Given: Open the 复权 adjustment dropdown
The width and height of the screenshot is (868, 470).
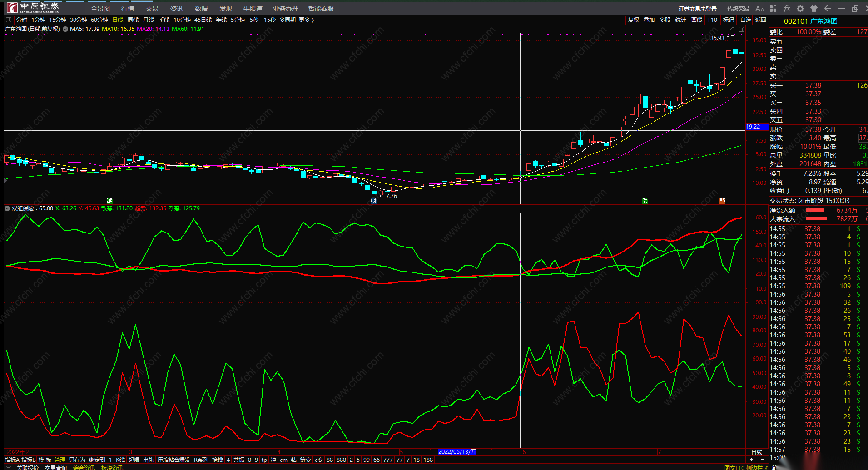Looking at the screenshot, I should click(634, 20).
